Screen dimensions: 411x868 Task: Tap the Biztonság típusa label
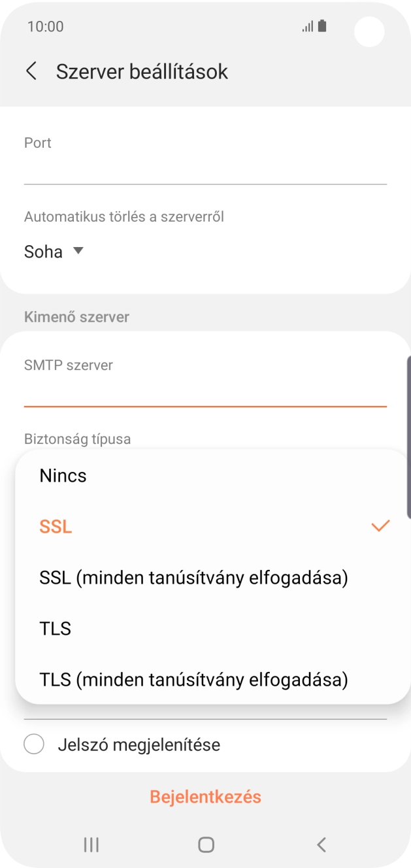76,439
